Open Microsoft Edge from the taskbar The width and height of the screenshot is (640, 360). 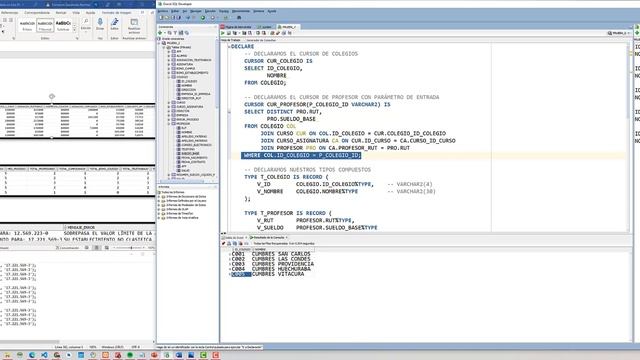click(32, 355)
